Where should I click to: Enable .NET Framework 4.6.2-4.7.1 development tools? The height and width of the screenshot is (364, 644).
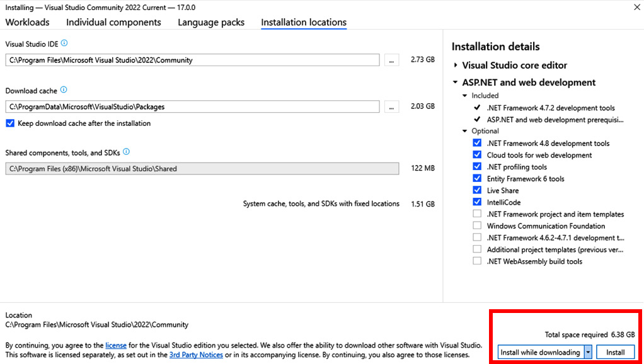tap(477, 237)
